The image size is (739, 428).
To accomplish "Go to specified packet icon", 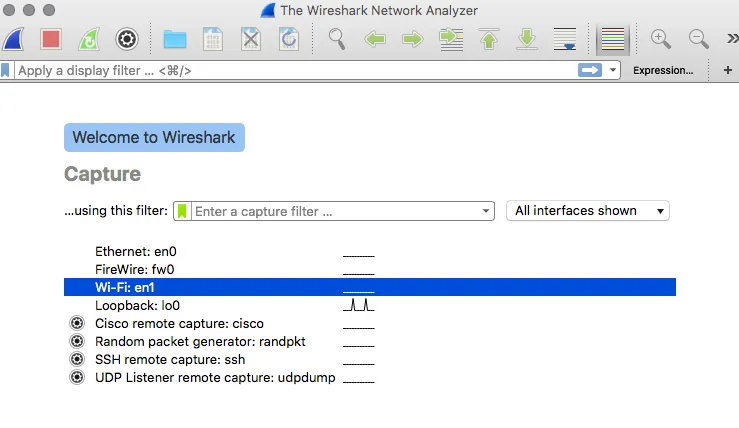I will pyautogui.click(x=451, y=39).
